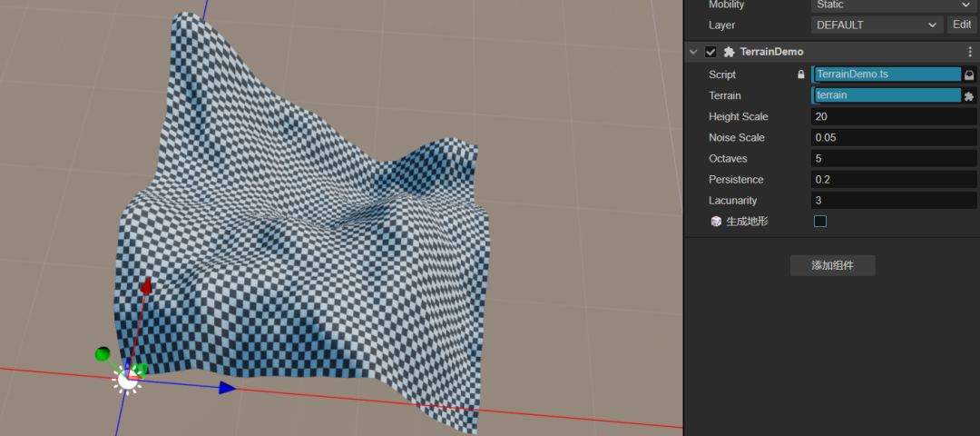980x436 pixels.
Task: Click the puzzle icon beside terrain field
Action: [x=968, y=95]
